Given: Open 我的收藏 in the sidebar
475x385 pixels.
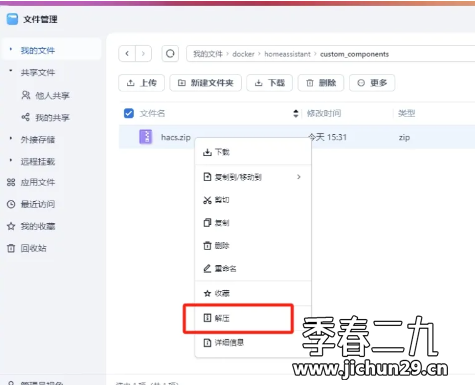Looking at the screenshot, I should pyautogui.click(x=38, y=226).
